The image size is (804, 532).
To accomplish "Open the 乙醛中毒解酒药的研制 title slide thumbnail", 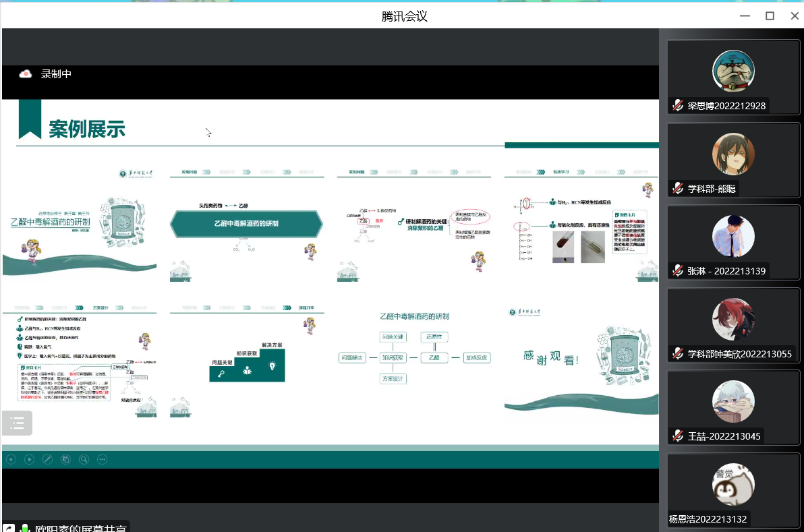I will 80,221.
